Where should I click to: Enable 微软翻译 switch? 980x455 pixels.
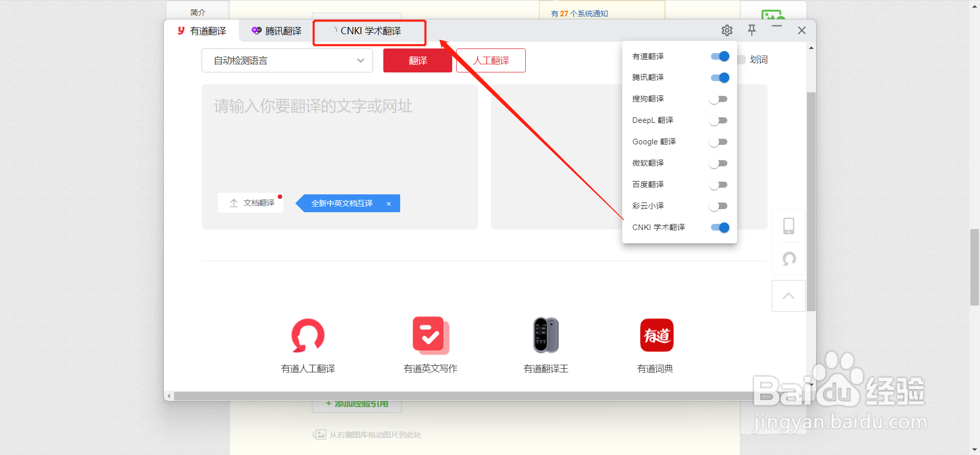click(x=718, y=163)
